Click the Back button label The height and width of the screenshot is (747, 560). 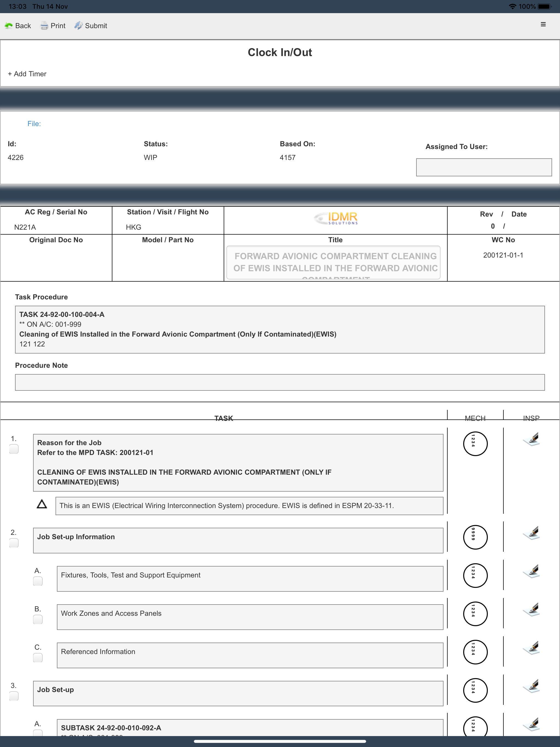pyautogui.click(x=23, y=26)
